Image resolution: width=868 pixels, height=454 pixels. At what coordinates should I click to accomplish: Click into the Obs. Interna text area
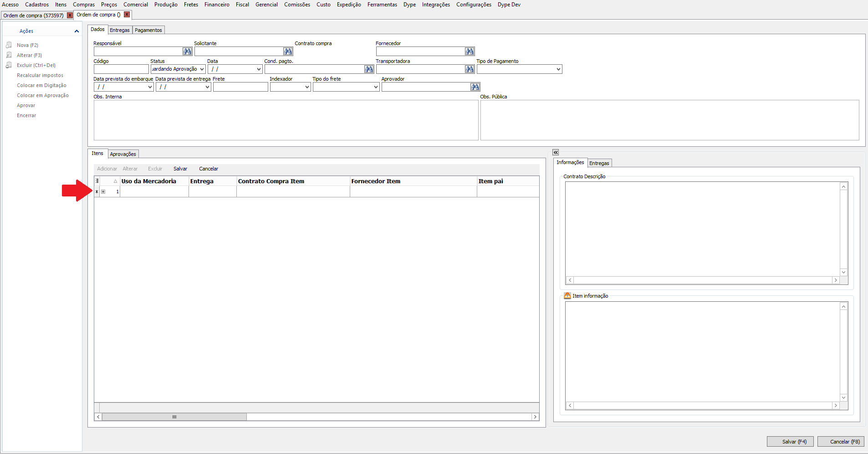pyautogui.click(x=286, y=120)
